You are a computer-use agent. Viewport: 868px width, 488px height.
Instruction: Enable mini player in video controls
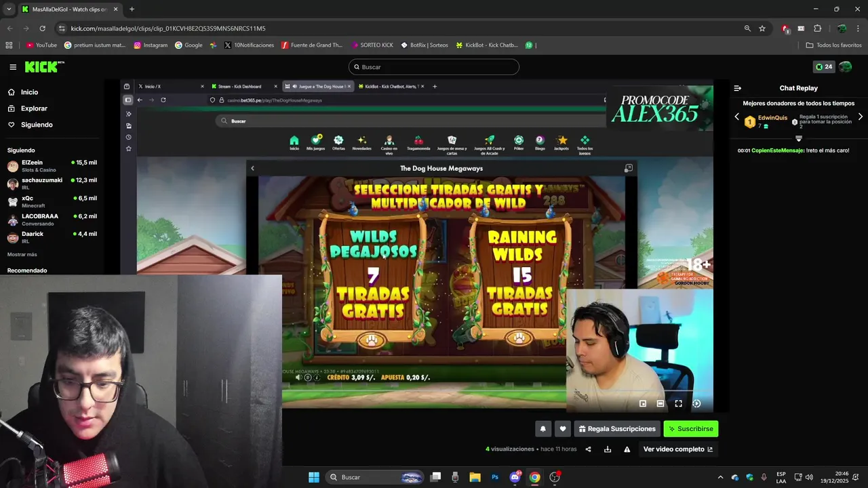click(x=643, y=403)
